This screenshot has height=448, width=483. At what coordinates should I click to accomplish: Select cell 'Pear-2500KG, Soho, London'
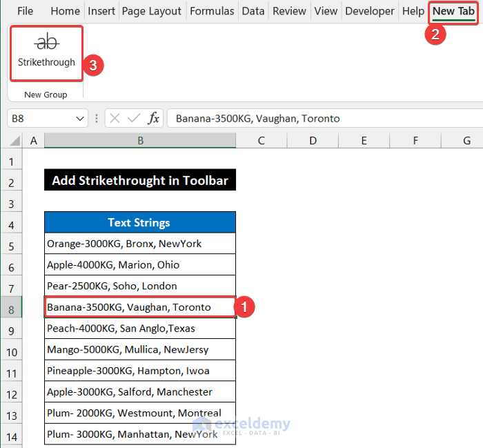point(140,286)
